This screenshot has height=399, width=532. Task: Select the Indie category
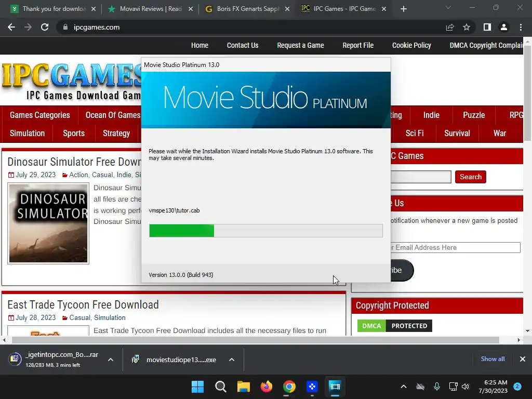(x=431, y=115)
